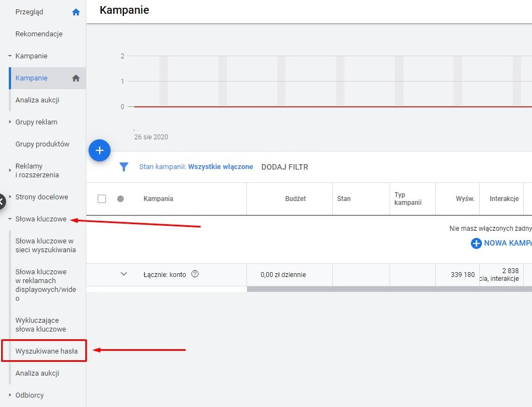Expand the Grupy reklam section

click(10, 122)
